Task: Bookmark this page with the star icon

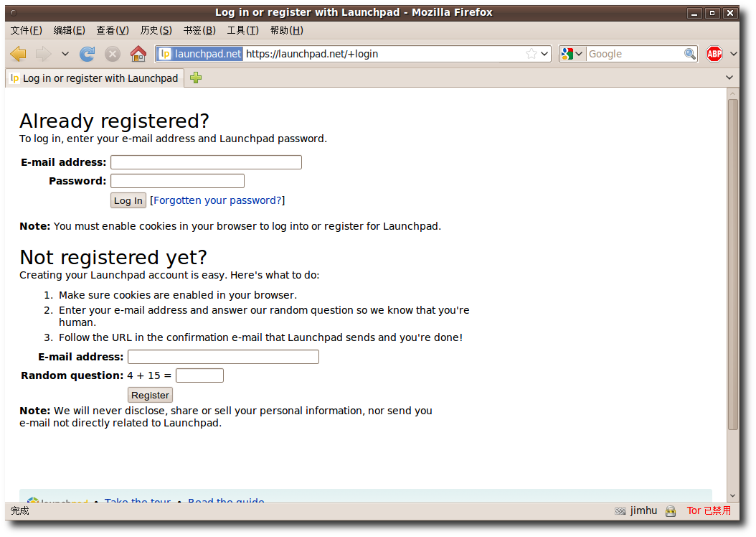Action: pos(531,54)
